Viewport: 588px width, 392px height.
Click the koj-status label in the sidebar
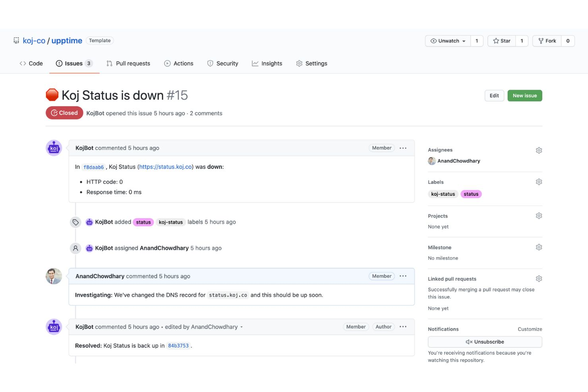pos(443,194)
